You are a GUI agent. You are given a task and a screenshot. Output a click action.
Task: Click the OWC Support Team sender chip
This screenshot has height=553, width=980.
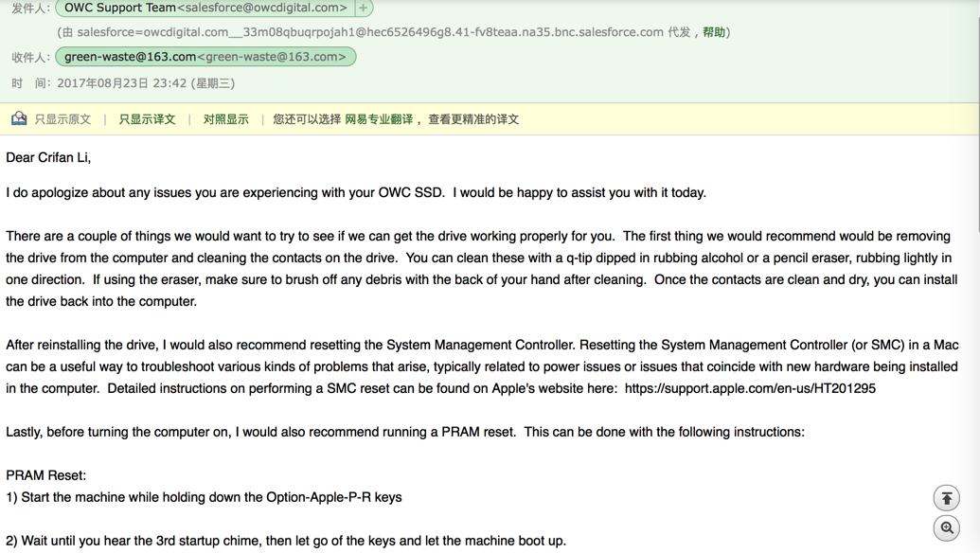pyautogui.click(x=205, y=8)
